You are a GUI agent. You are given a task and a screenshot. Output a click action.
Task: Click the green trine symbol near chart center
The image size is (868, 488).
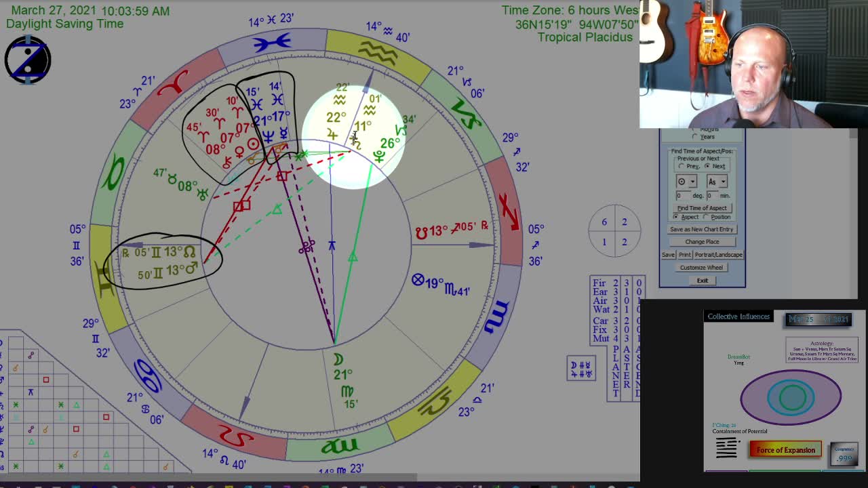(x=353, y=257)
